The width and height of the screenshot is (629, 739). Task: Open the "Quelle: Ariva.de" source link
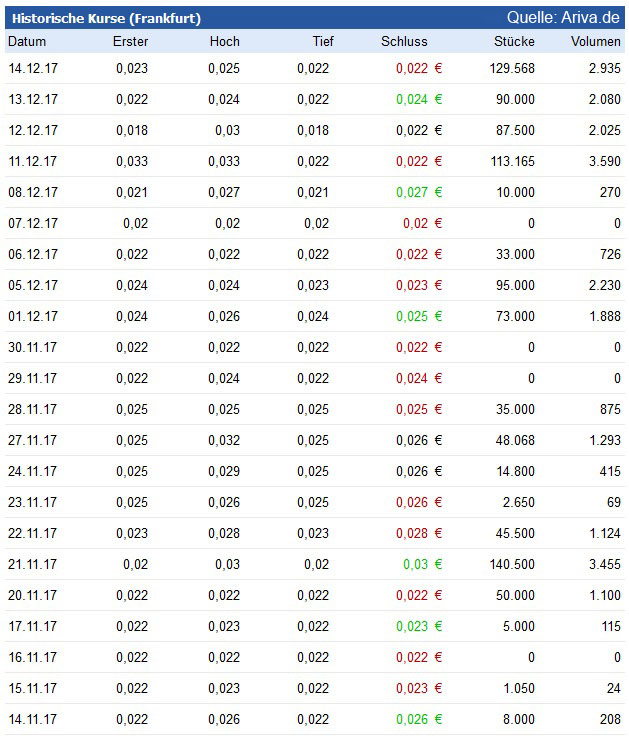563,17
